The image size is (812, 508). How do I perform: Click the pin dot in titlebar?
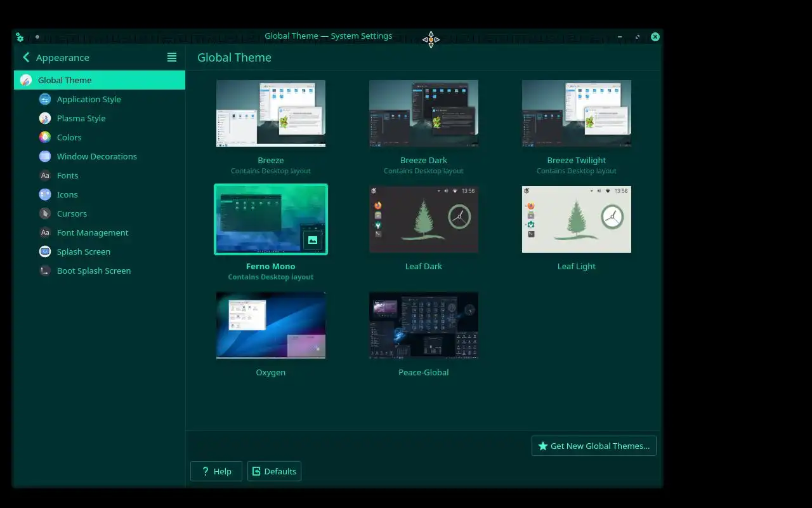[x=37, y=37]
